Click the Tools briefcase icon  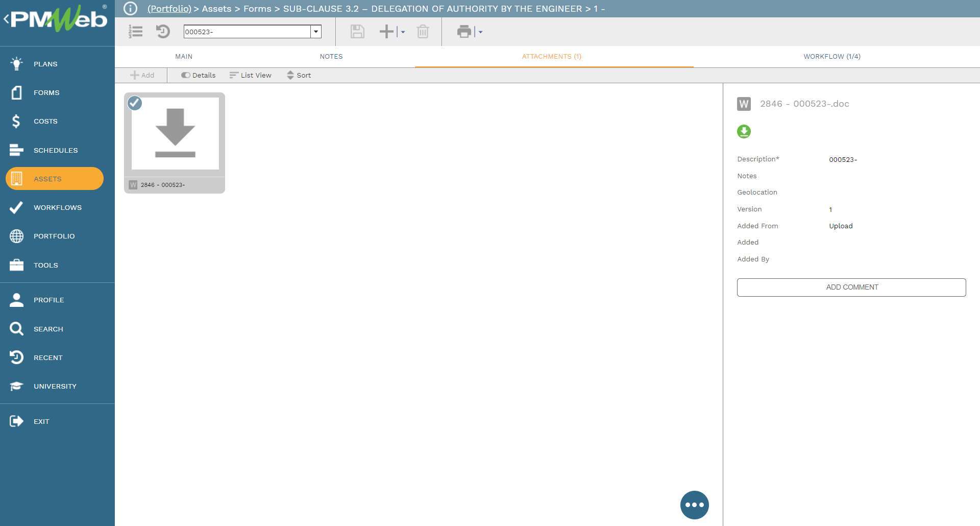[x=16, y=265]
